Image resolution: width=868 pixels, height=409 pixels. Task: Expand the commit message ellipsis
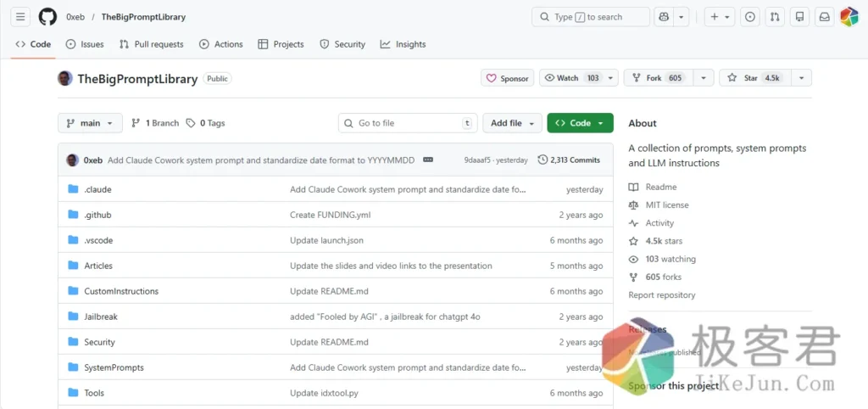click(x=429, y=160)
